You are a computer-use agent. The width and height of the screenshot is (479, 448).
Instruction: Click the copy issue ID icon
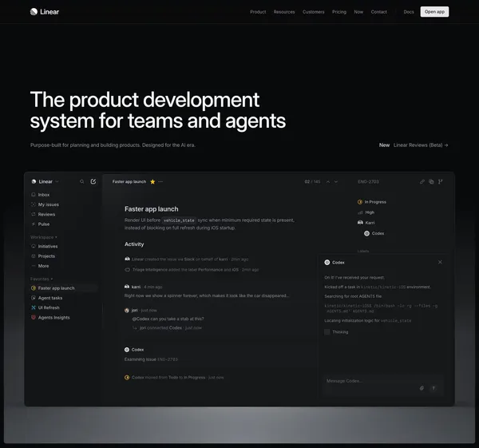click(x=431, y=181)
